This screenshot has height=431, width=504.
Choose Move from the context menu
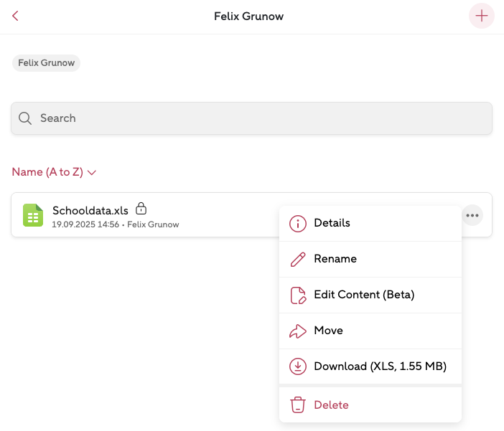point(328,331)
